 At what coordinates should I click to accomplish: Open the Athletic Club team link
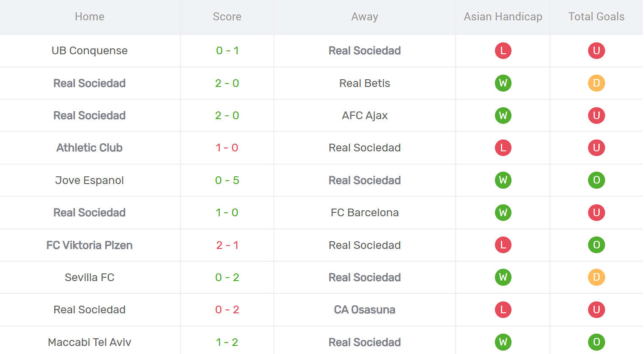[89, 148]
